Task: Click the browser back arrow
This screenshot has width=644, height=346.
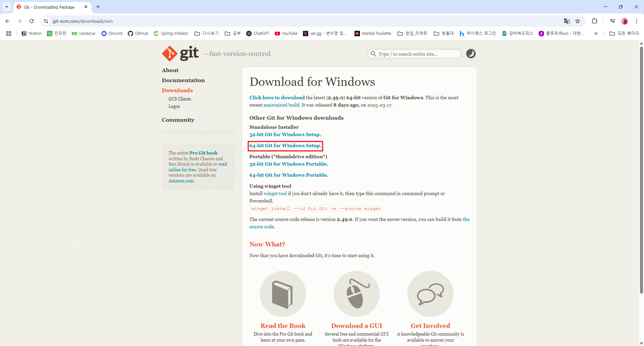Action: [x=7, y=21]
